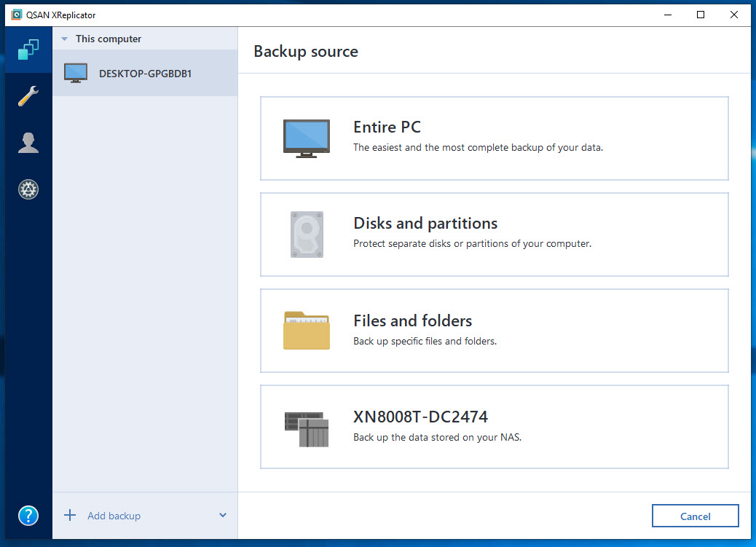The image size is (756, 547).
Task: Open the Help question mark
Action: (x=28, y=516)
